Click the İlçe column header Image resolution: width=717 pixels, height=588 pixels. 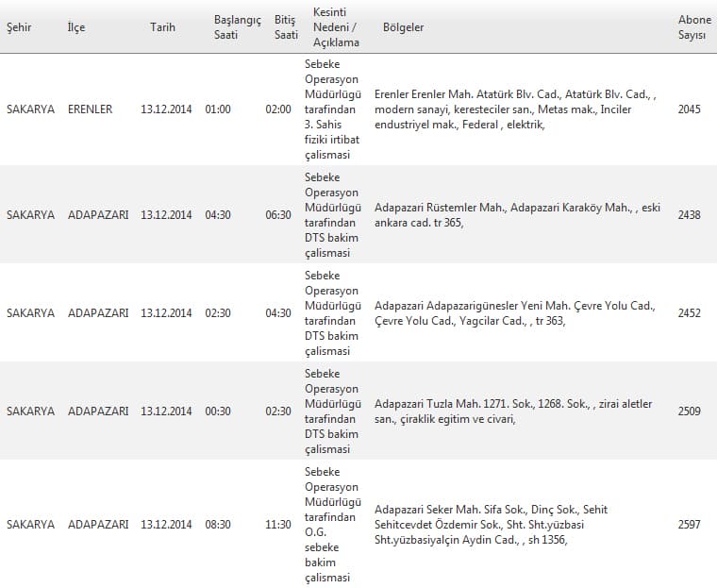76,27
